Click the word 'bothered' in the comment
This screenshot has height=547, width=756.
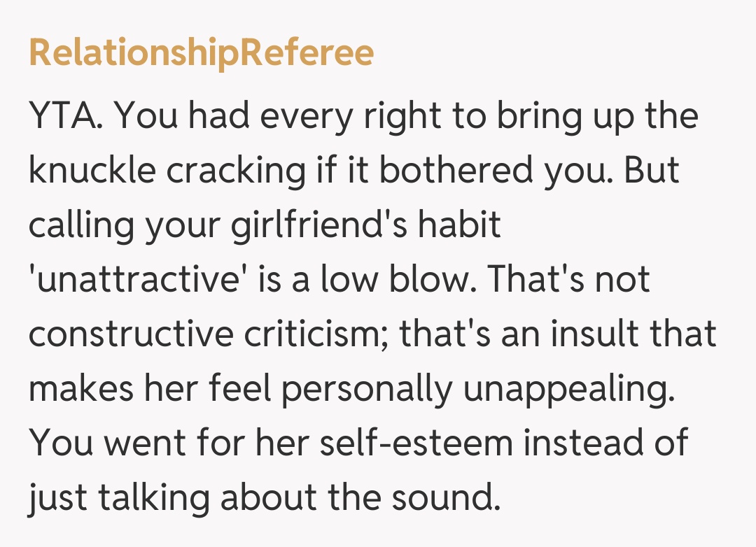coord(447,172)
